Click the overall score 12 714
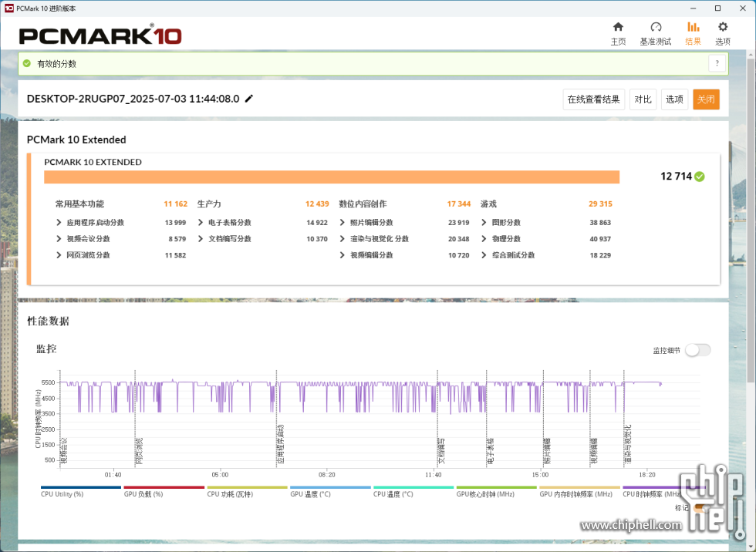756x552 pixels. tap(676, 177)
